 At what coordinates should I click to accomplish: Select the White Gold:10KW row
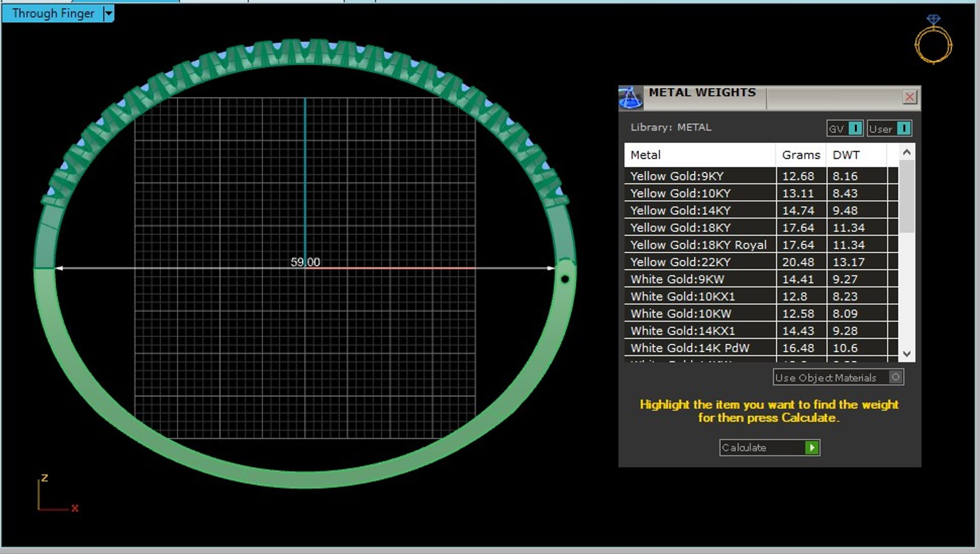(x=761, y=313)
